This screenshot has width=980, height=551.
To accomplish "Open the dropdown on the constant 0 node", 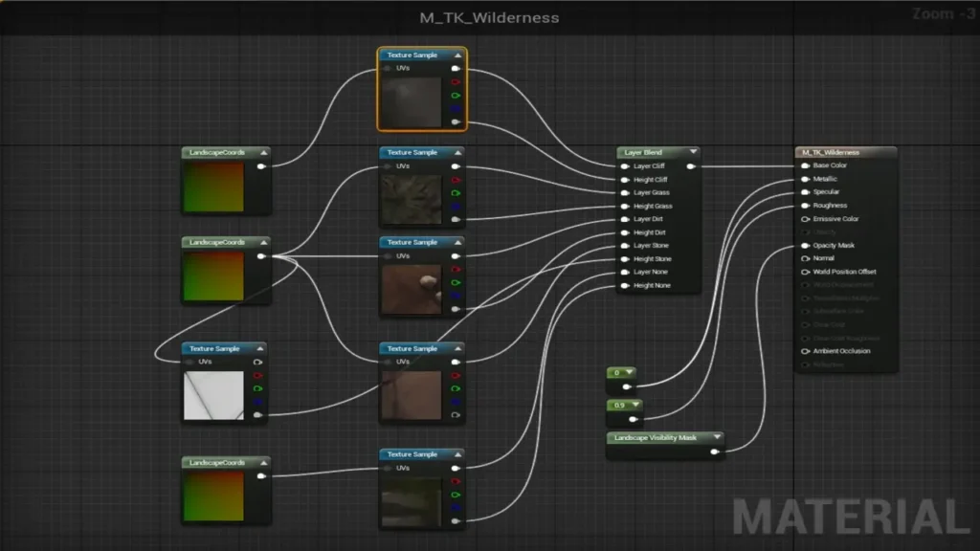I will pyautogui.click(x=629, y=374).
